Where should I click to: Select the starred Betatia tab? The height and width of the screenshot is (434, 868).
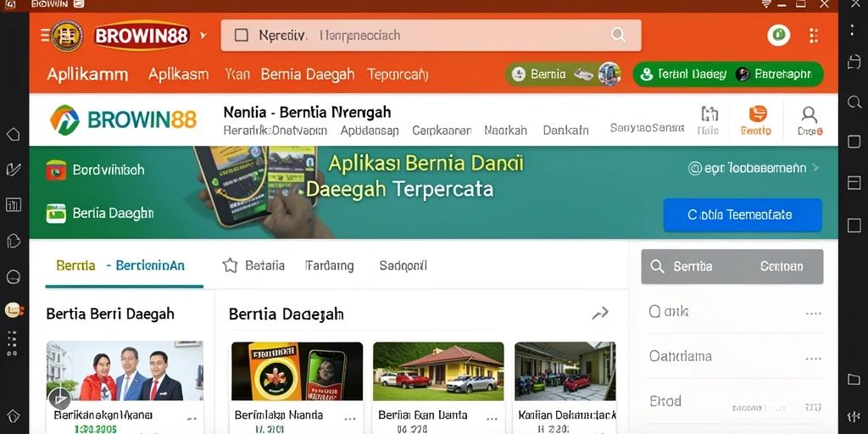click(253, 265)
